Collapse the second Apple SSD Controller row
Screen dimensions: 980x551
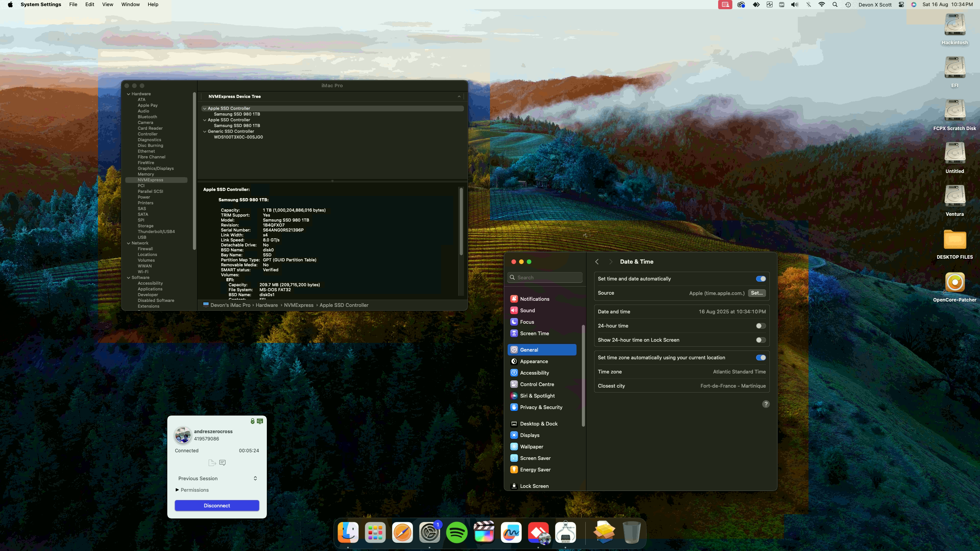(204, 120)
